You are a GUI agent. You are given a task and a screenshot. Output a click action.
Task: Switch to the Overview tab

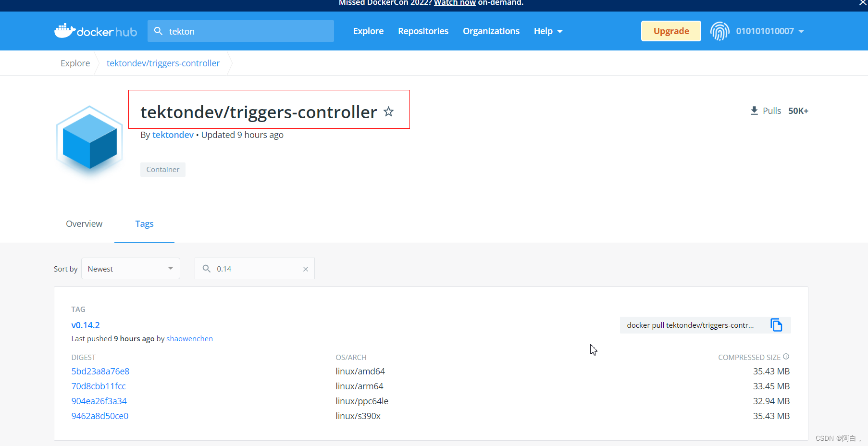click(84, 224)
